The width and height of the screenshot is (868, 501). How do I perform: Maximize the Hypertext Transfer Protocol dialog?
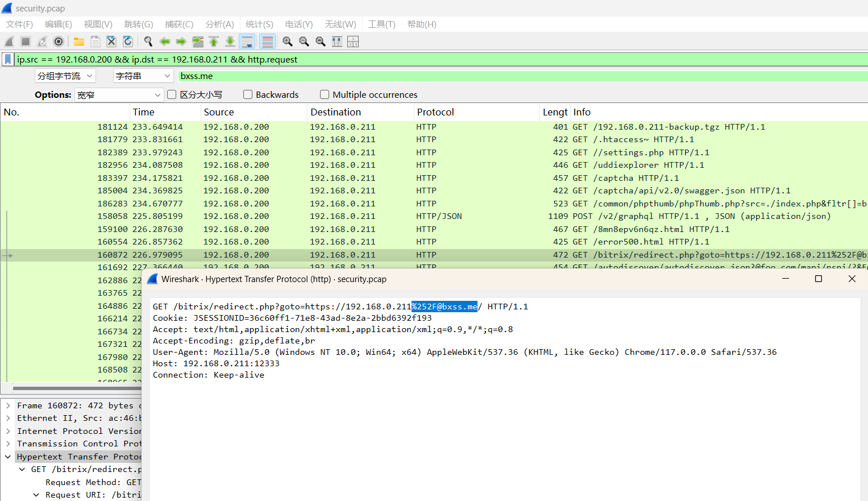coord(819,279)
